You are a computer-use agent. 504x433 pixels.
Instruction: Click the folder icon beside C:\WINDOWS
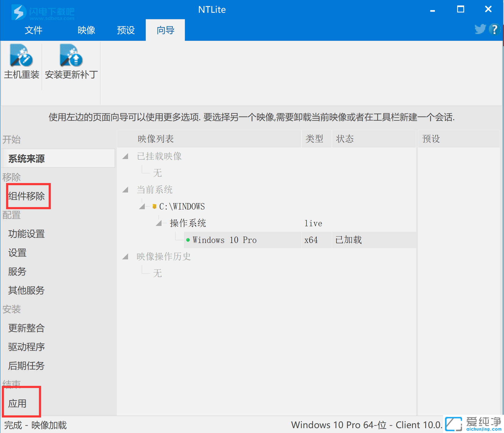pyautogui.click(x=155, y=206)
